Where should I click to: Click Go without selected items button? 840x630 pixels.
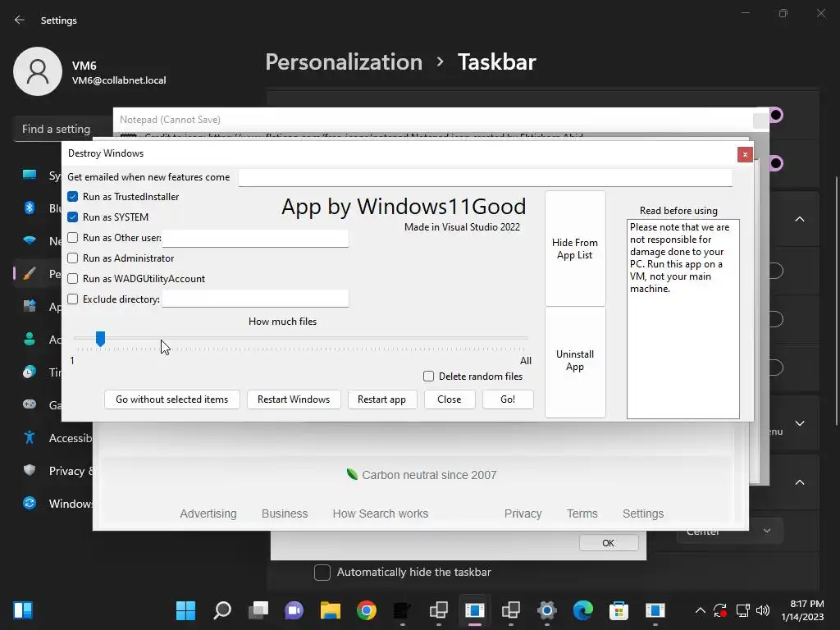click(x=172, y=399)
